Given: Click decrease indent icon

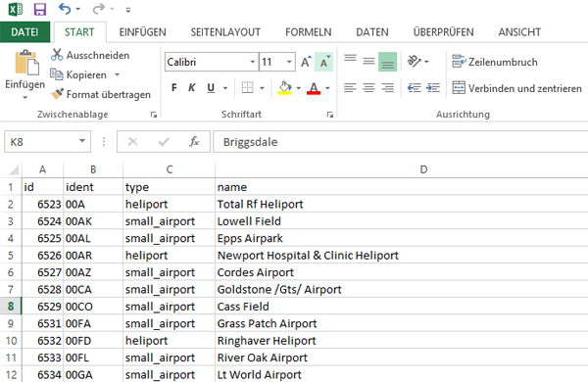Looking at the screenshot, I should [x=415, y=88].
